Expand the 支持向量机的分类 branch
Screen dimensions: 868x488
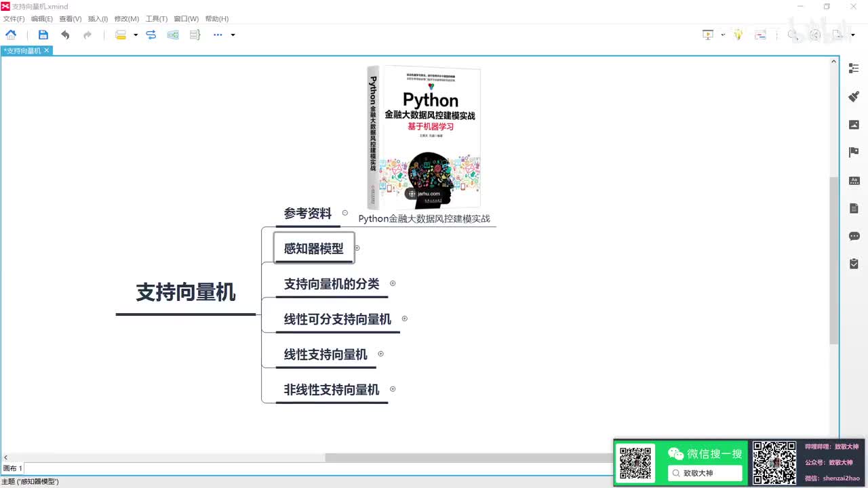tap(392, 283)
